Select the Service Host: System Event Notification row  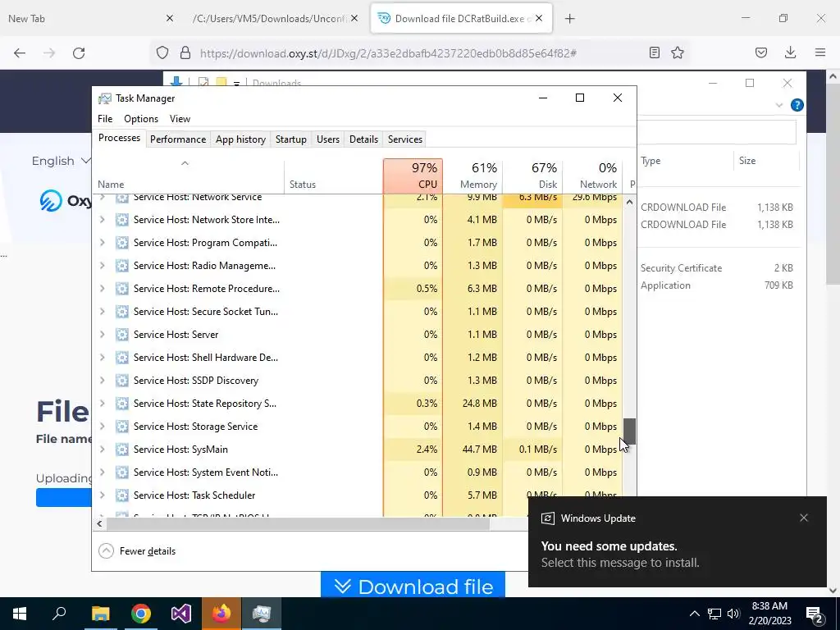359,472
